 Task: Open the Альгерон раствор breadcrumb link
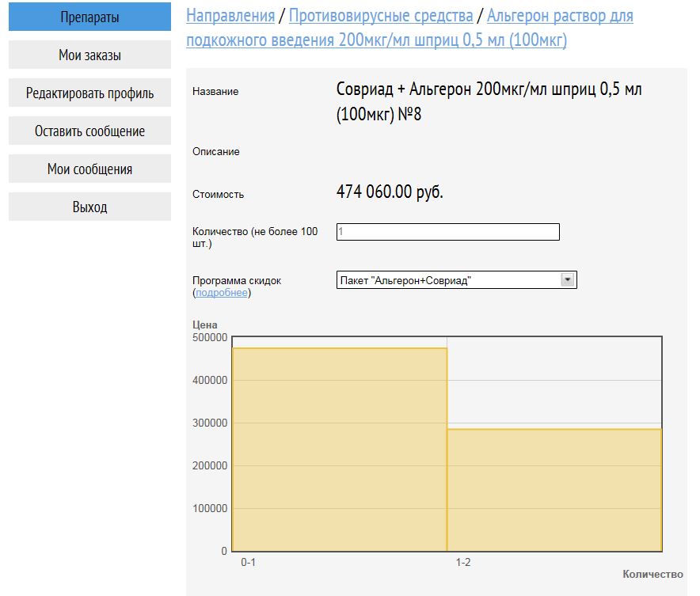[x=410, y=28]
